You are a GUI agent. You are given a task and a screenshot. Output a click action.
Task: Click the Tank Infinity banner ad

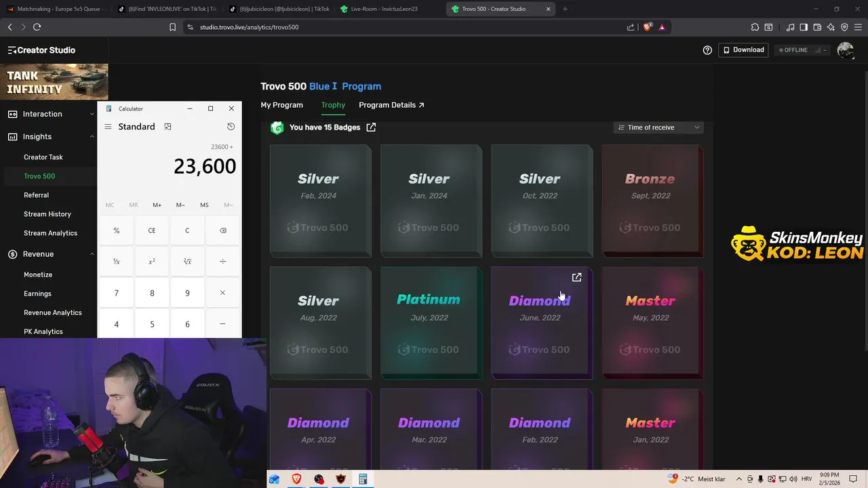(x=54, y=81)
